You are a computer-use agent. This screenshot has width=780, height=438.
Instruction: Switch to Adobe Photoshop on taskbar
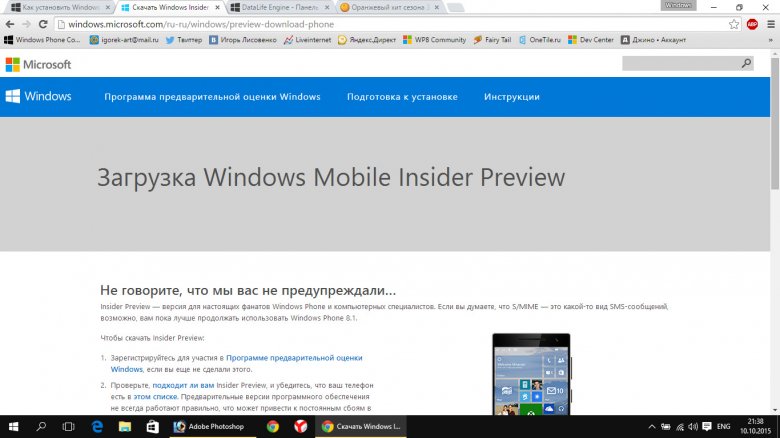click(x=212, y=427)
